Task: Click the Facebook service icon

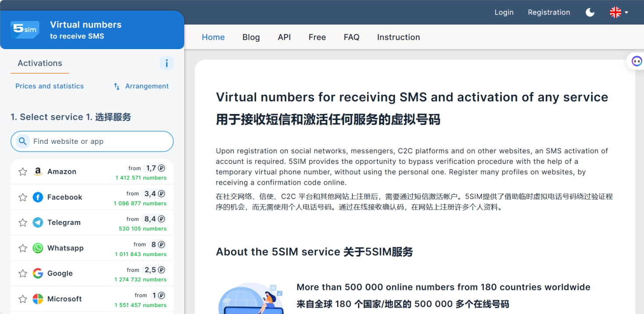Action: 38,197
